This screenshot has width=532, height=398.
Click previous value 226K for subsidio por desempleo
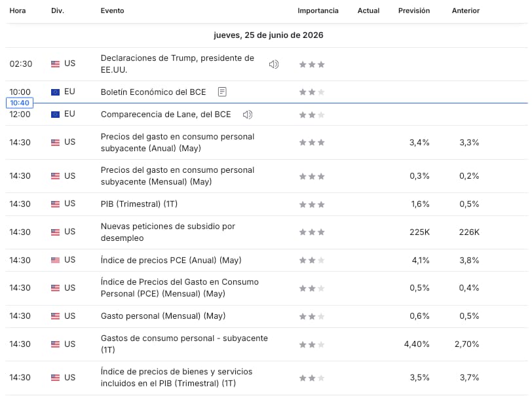[469, 232]
